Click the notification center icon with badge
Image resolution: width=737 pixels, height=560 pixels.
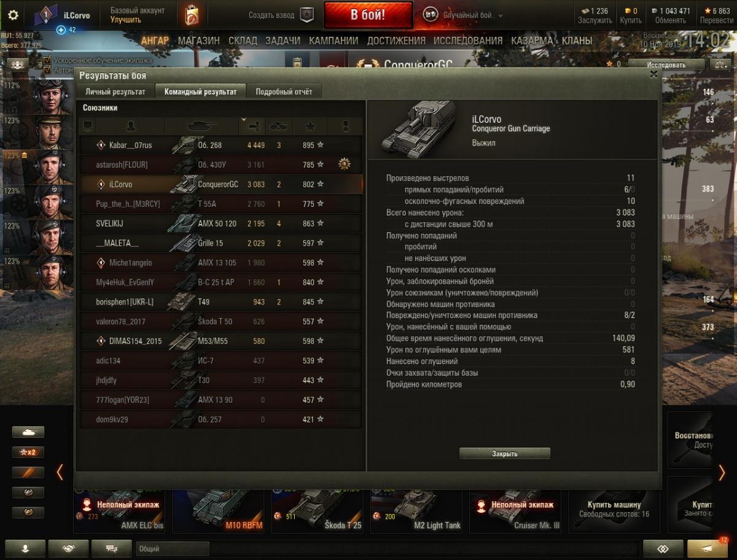point(707,548)
